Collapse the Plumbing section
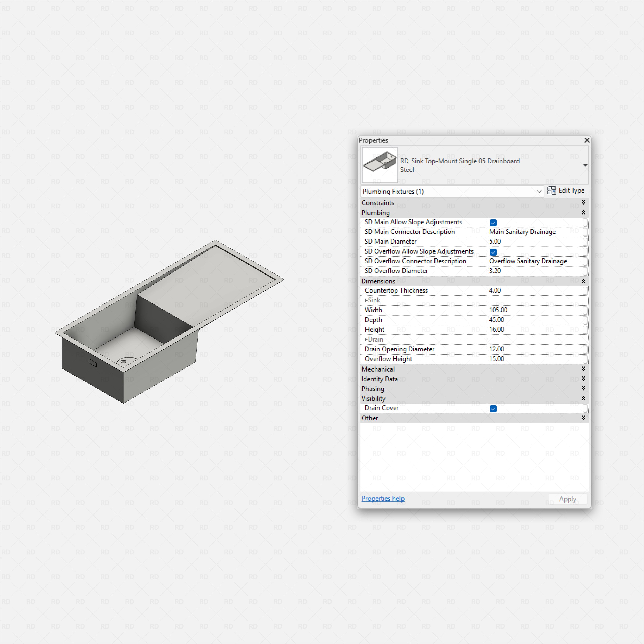 pos(584,212)
